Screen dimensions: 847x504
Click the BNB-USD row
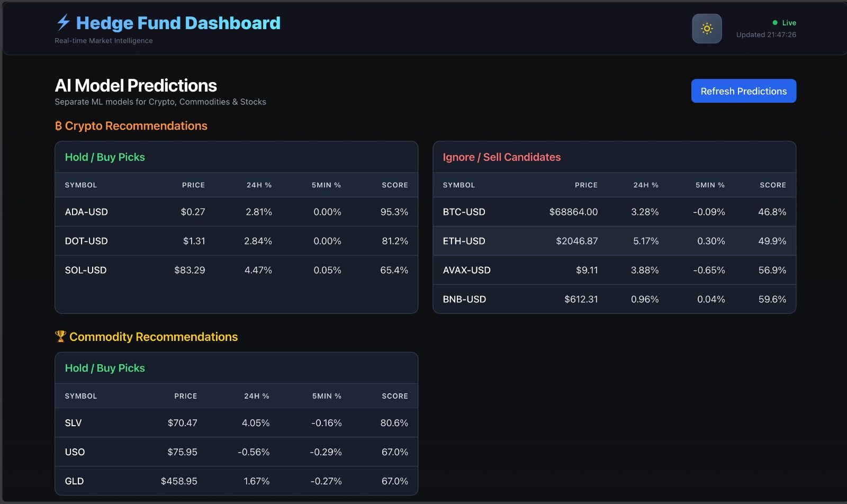click(614, 299)
